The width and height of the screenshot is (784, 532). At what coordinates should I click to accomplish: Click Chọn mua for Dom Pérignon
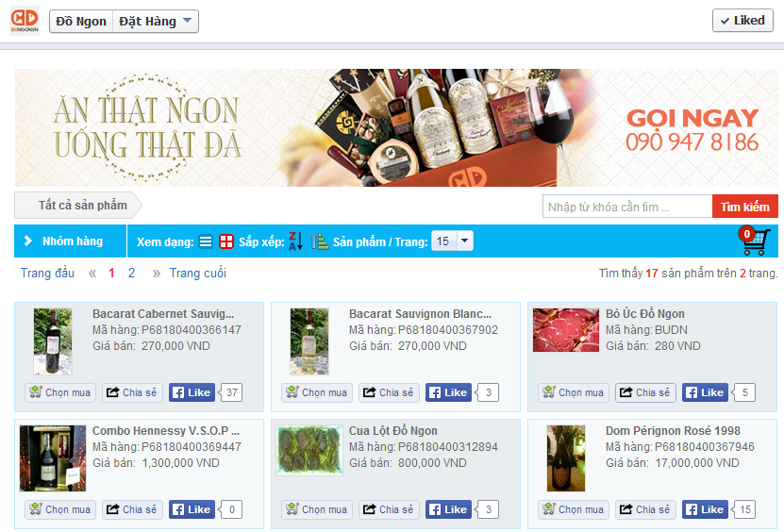(x=574, y=509)
